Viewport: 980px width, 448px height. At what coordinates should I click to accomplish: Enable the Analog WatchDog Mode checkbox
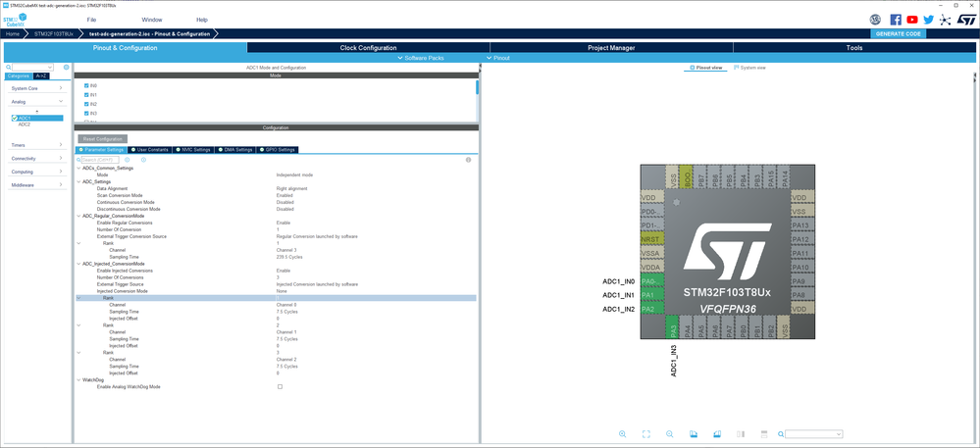[x=280, y=387]
